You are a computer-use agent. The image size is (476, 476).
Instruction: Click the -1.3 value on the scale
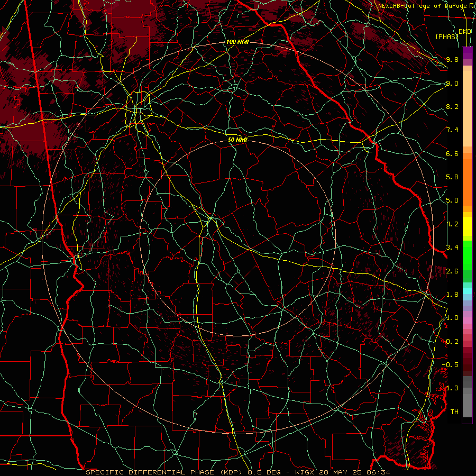click(x=450, y=388)
